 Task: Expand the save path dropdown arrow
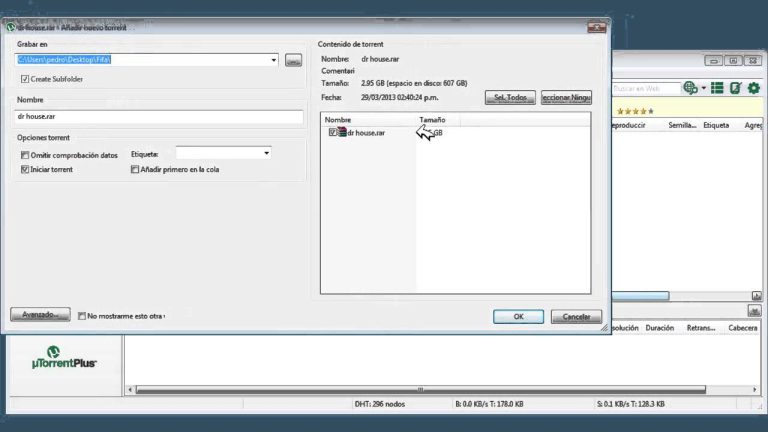click(273, 60)
